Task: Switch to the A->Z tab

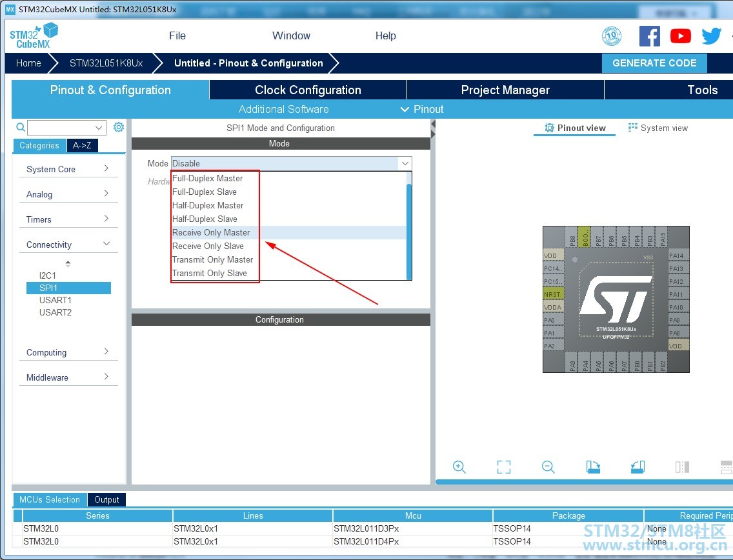Action: pyautogui.click(x=83, y=145)
